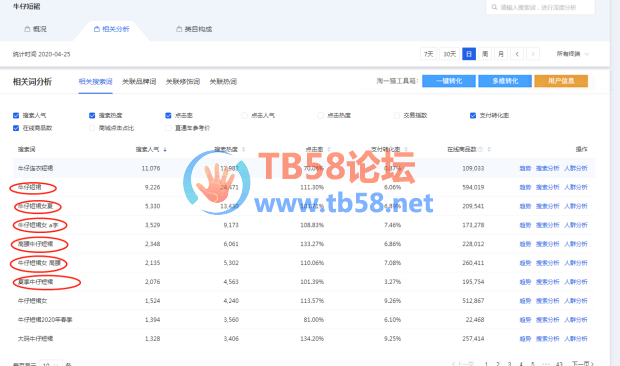Uncheck the 点击率 checkbox
Image resolution: width=620 pixels, height=366 pixels.
168,115
